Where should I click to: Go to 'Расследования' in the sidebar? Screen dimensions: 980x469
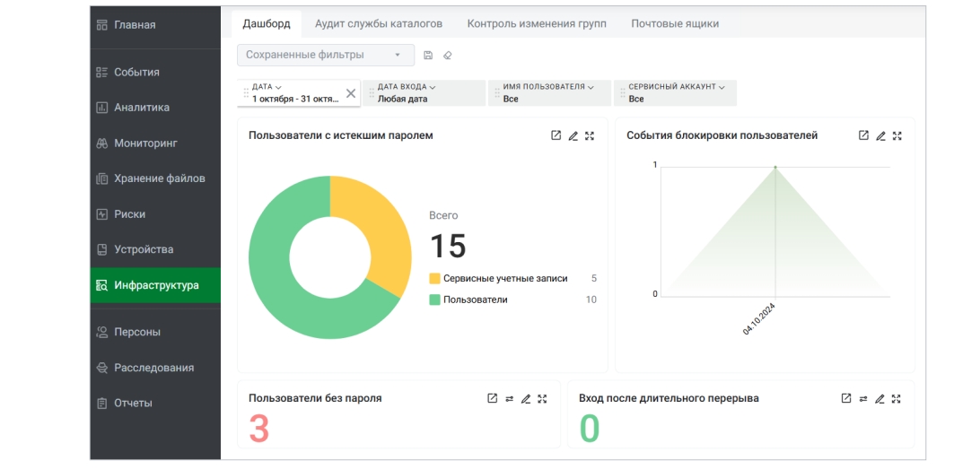point(153,368)
